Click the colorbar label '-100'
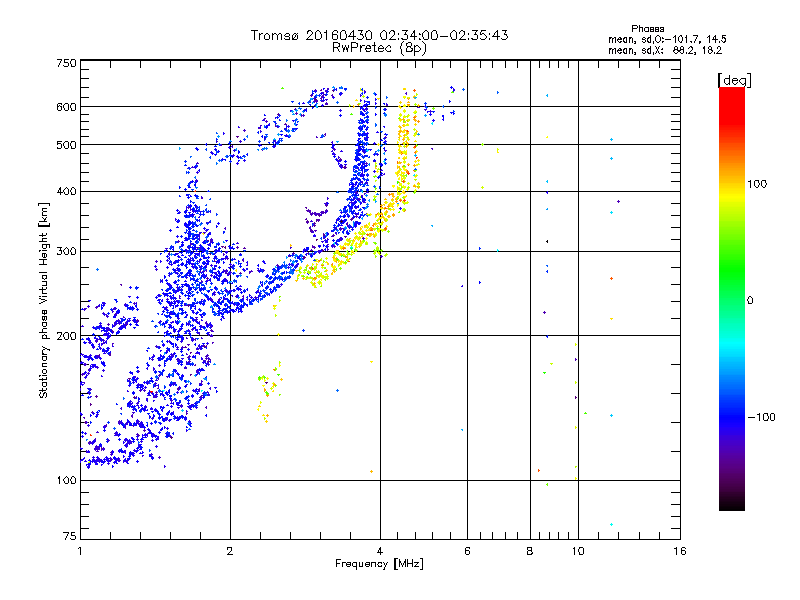 click(761, 417)
